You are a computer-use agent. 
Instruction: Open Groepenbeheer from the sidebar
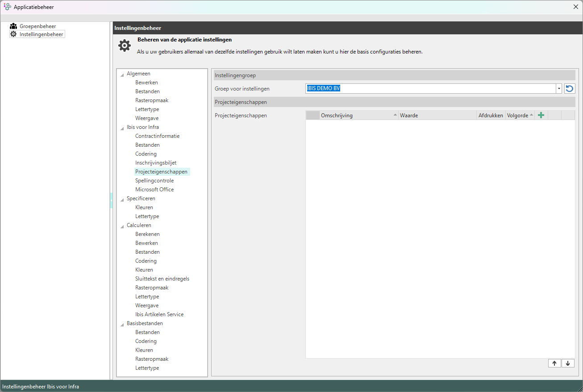pyautogui.click(x=37, y=26)
